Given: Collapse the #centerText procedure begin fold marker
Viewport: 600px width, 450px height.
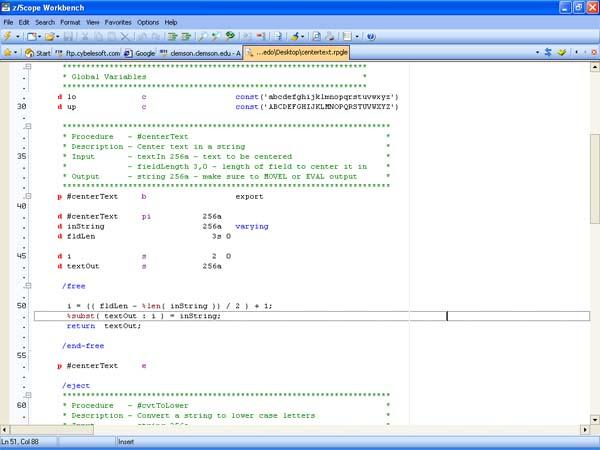Looking at the screenshot, I should pos(28,196).
